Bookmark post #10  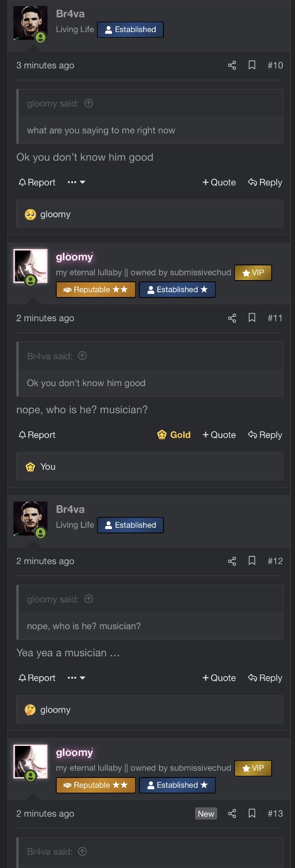pos(252,65)
